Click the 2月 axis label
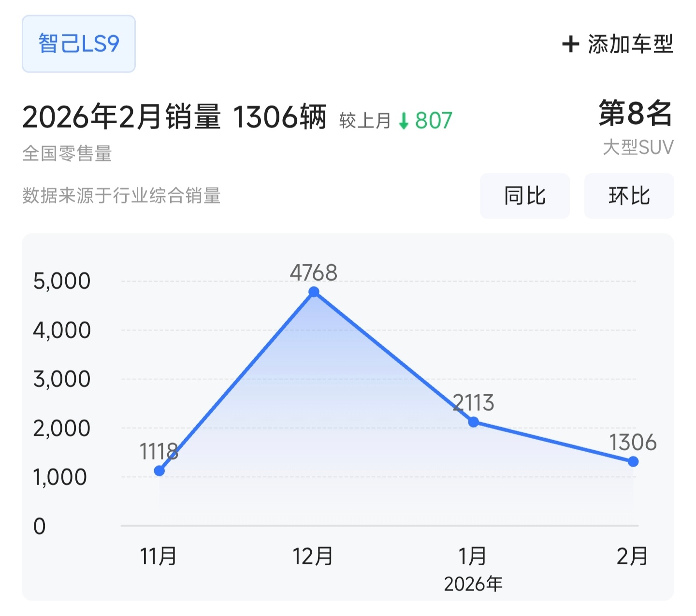The height and width of the screenshot is (616, 696). tap(632, 556)
